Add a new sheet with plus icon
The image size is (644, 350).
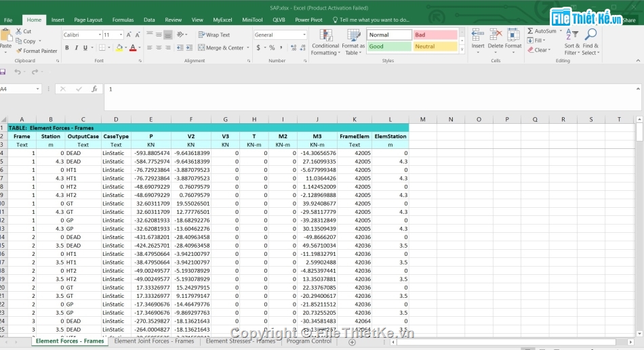click(x=352, y=342)
